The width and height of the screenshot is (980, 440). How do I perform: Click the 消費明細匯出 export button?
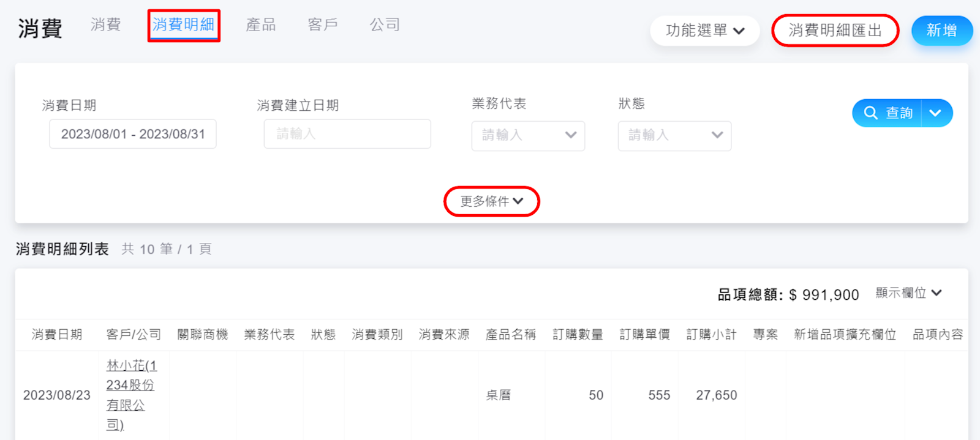[835, 31]
